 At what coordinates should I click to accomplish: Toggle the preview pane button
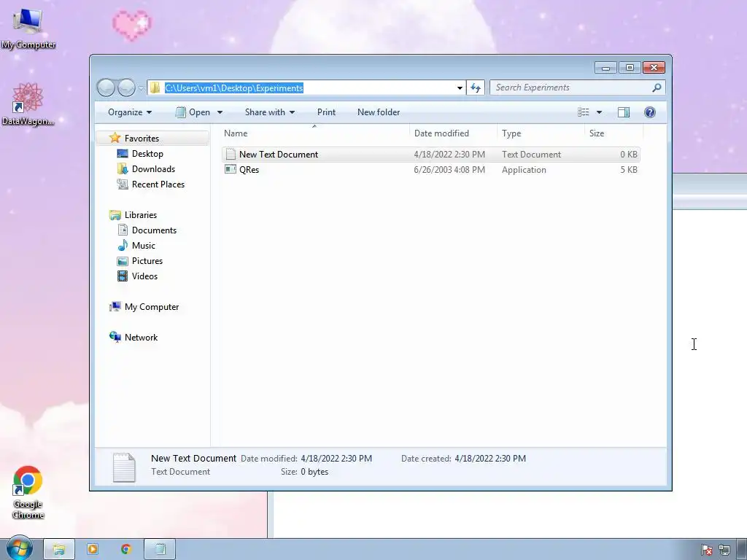[x=624, y=112]
